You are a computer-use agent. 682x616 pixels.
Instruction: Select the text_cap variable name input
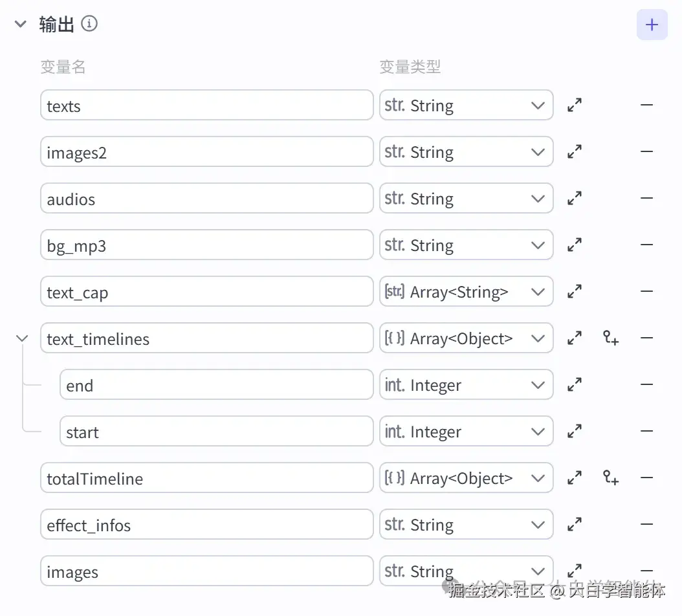click(x=206, y=291)
